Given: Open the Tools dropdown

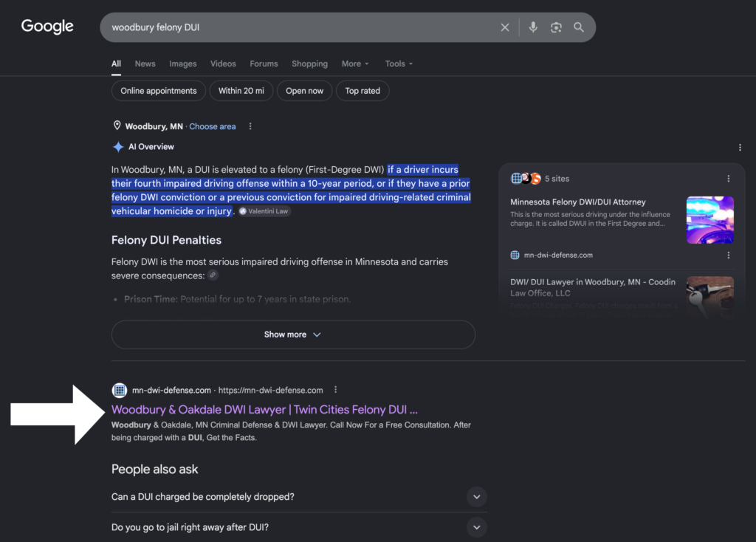Looking at the screenshot, I should coord(399,64).
